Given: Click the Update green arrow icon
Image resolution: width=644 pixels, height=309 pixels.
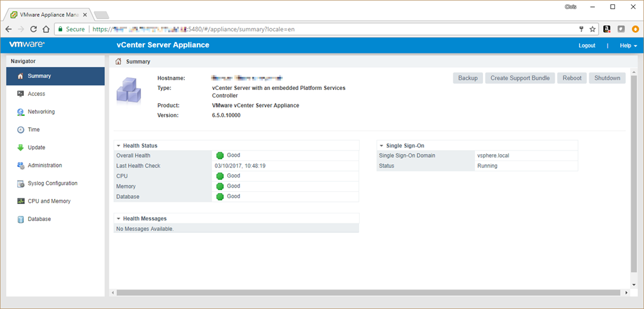Looking at the screenshot, I should coord(21,147).
